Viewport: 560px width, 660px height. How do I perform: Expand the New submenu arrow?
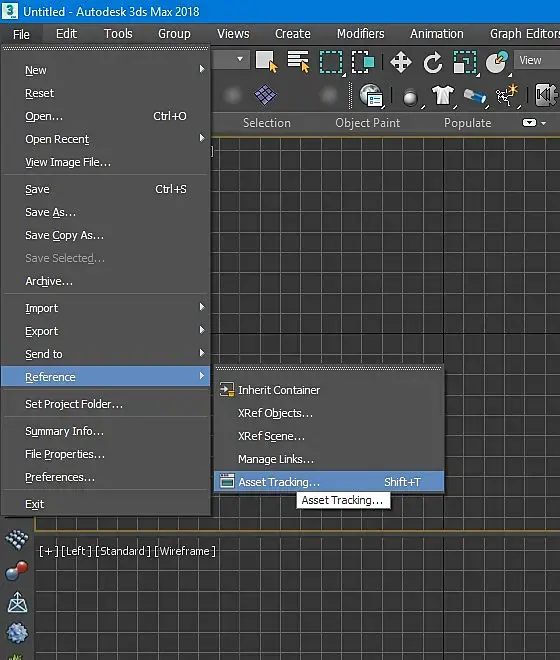pos(202,69)
